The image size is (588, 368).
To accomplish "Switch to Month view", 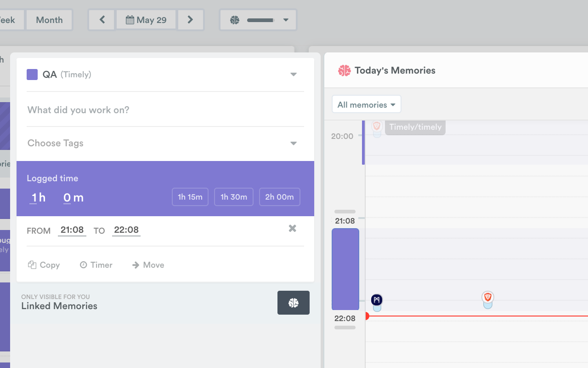I will point(49,20).
